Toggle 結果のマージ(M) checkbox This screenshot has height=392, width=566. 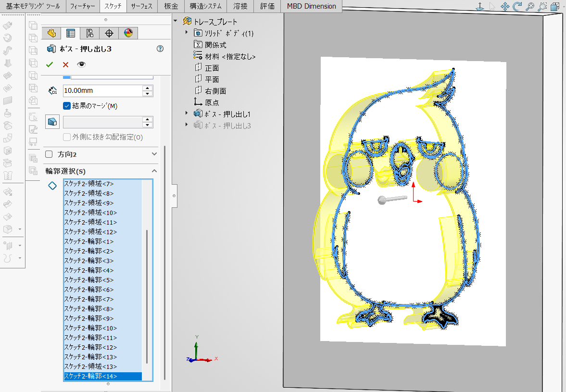coord(67,106)
